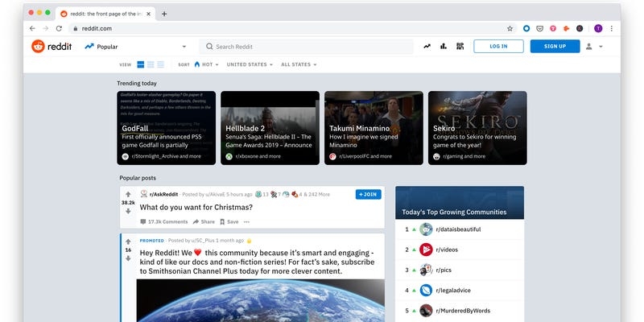Open r/MurderedByWords in top communities

463,311
